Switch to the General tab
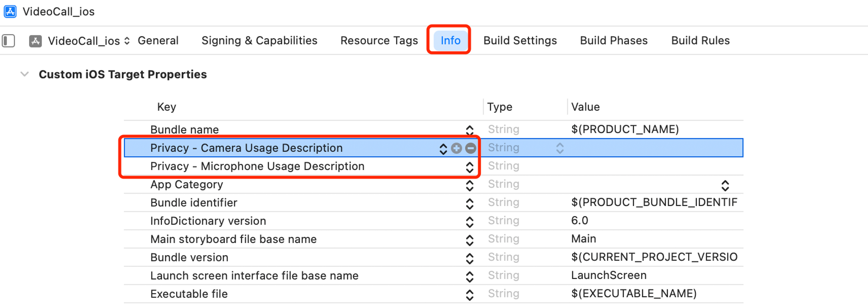868x305 pixels. click(x=158, y=40)
